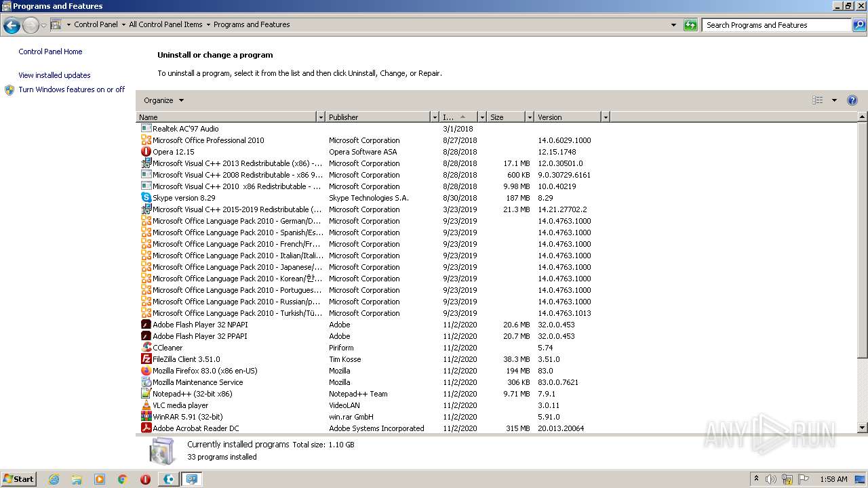Click the Mozilla Firefox 83.0 icon

(146, 370)
